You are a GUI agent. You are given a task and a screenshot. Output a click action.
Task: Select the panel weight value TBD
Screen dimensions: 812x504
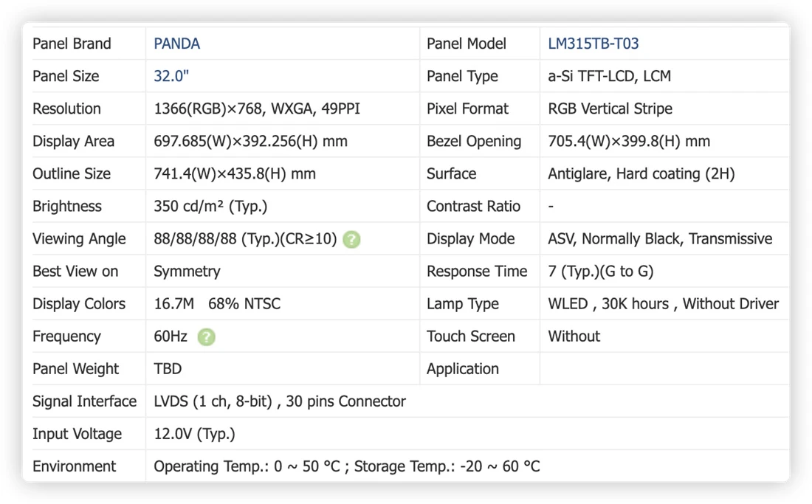tap(168, 369)
